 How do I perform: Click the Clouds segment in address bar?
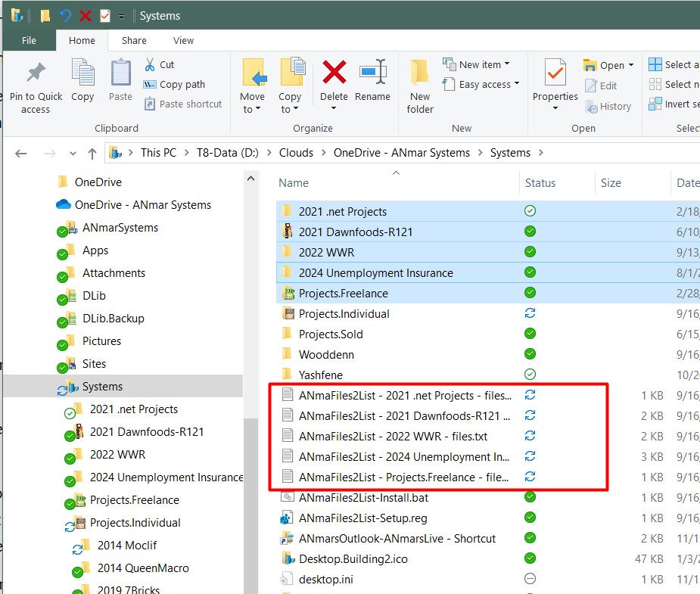pyautogui.click(x=296, y=153)
